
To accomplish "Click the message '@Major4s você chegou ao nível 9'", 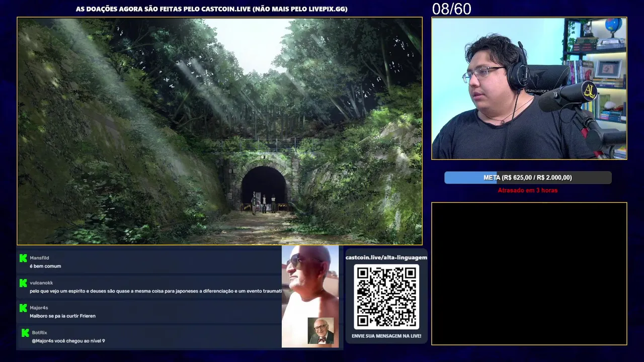I will click(68, 341).
